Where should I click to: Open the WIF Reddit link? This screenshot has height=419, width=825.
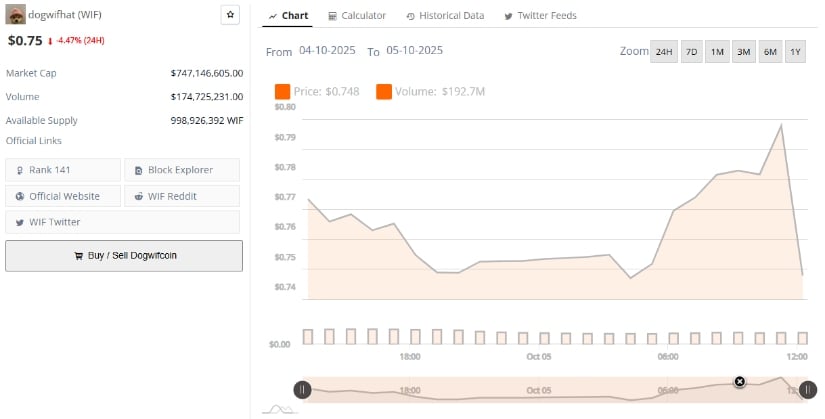click(181, 196)
